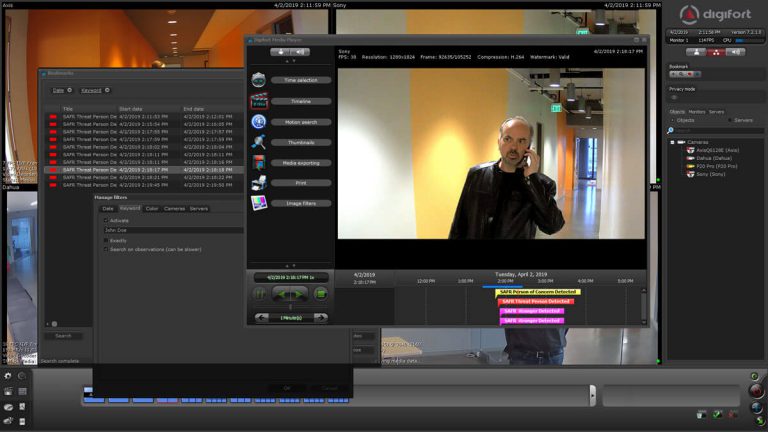
Task: Switch to the Cameras filter tab
Action: [x=174, y=209]
